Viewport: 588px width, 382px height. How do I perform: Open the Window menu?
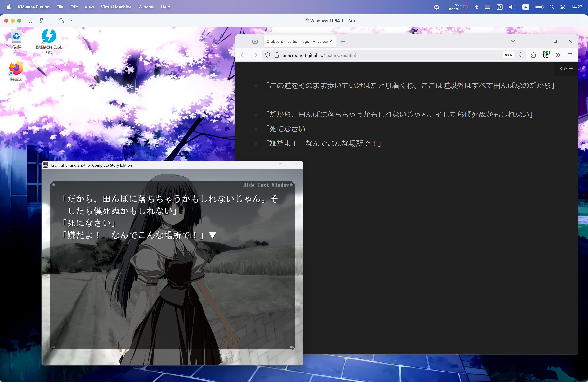(x=146, y=7)
